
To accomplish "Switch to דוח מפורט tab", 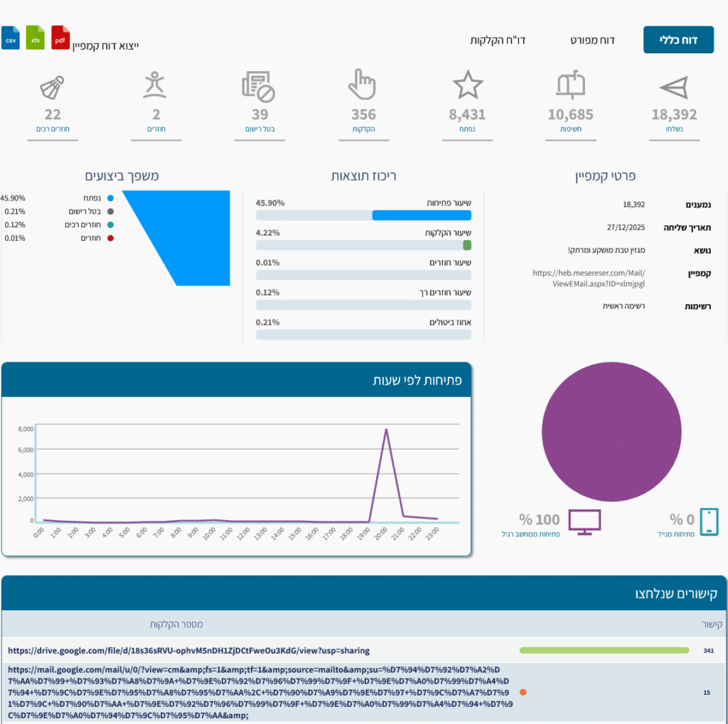I will (592, 40).
